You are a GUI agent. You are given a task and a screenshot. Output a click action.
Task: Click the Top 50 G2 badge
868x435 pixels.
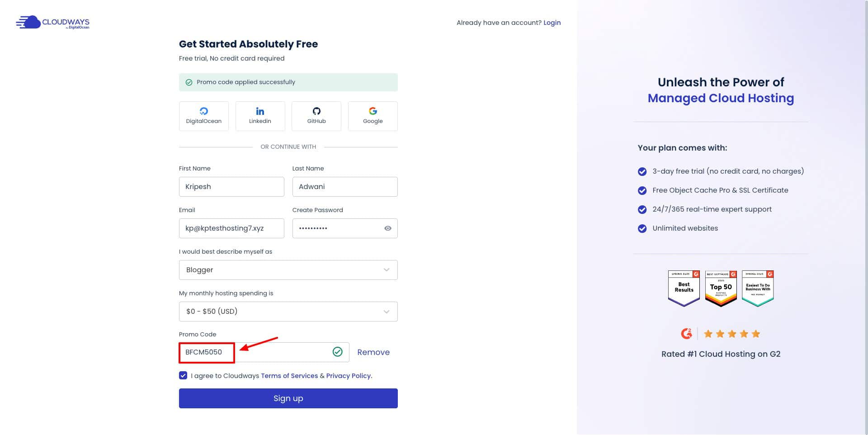[x=721, y=288]
